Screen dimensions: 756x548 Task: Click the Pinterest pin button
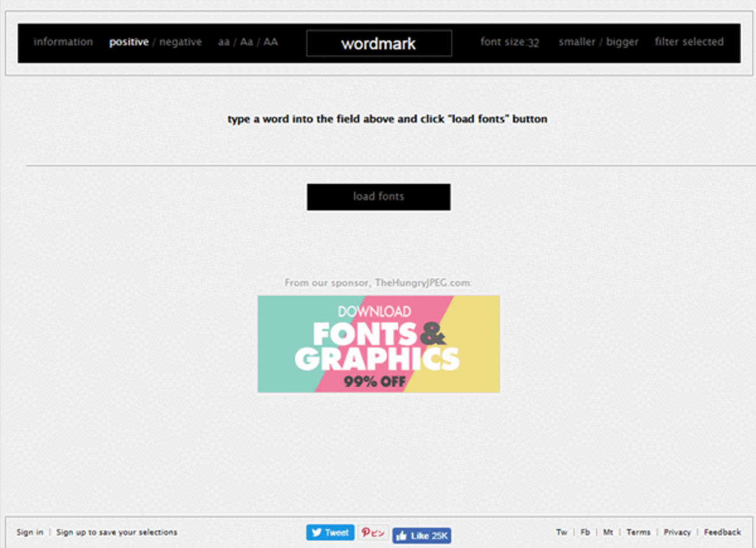click(x=373, y=532)
